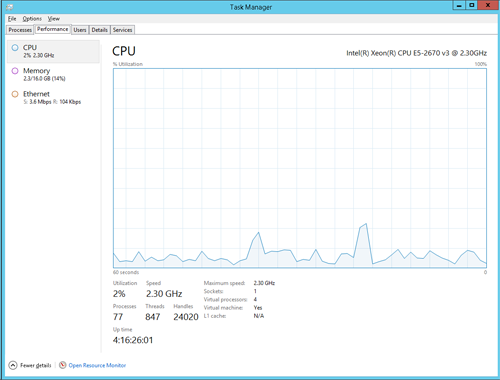Click the 60 seconds graph label
This screenshot has width=500, height=380.
pyautogui.click(x=126, y=272)
